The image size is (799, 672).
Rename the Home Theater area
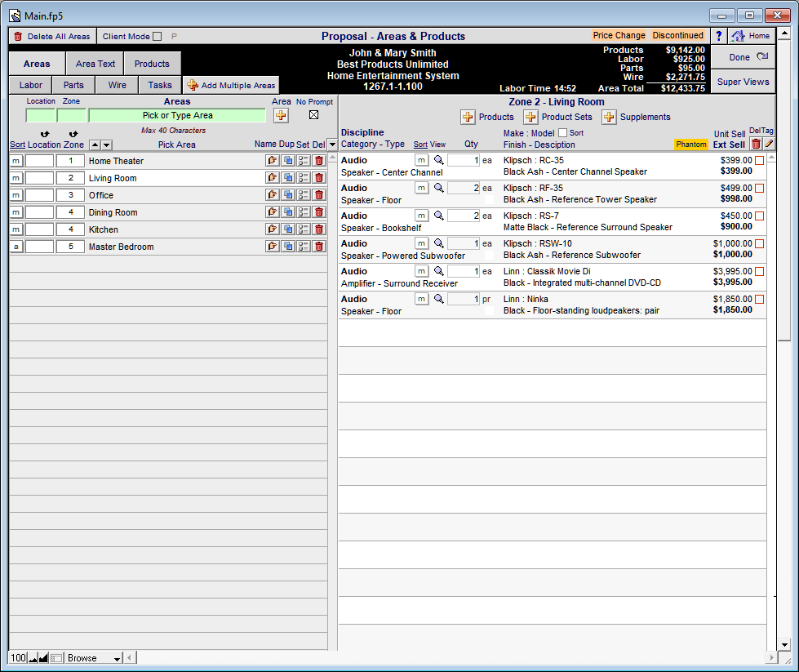[273, 161]
